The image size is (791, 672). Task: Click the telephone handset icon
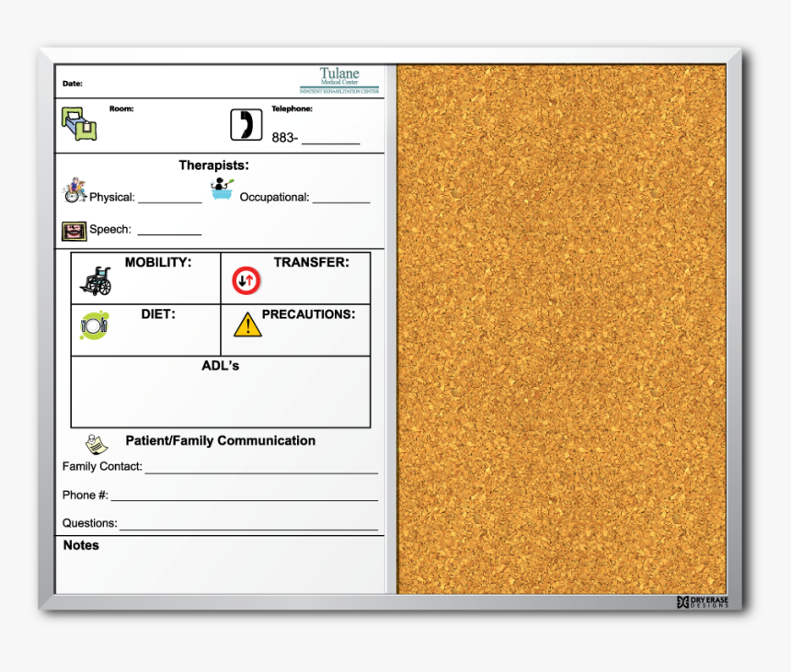tap(246, 124)
